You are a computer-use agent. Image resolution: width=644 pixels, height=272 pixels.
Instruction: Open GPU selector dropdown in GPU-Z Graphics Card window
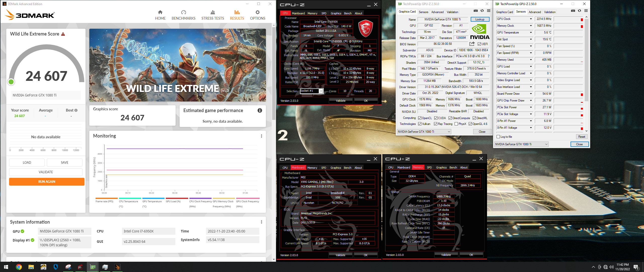point(424,132)
